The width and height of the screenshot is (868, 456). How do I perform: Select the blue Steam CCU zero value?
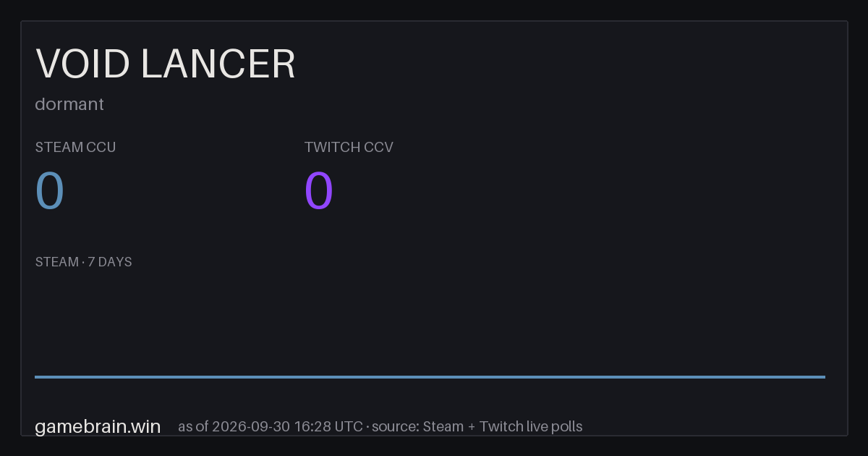click(x=50, y=191)
